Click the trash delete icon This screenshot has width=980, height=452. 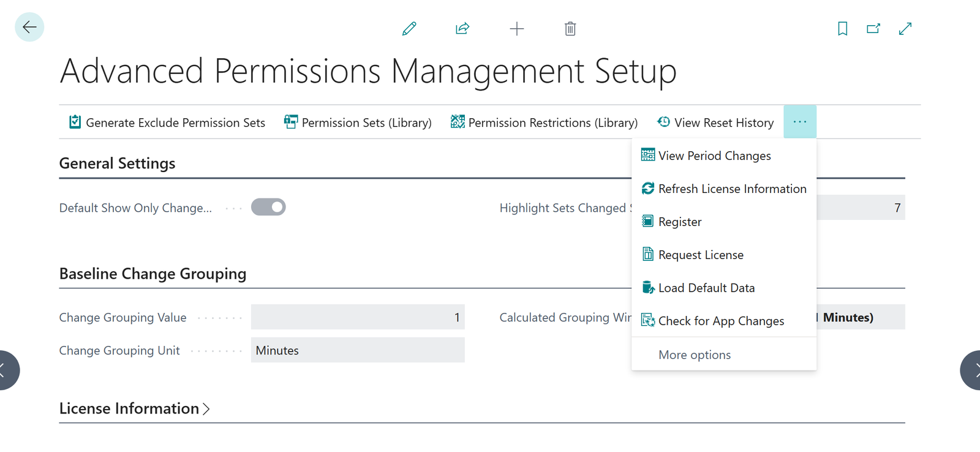tap(570, 29)
